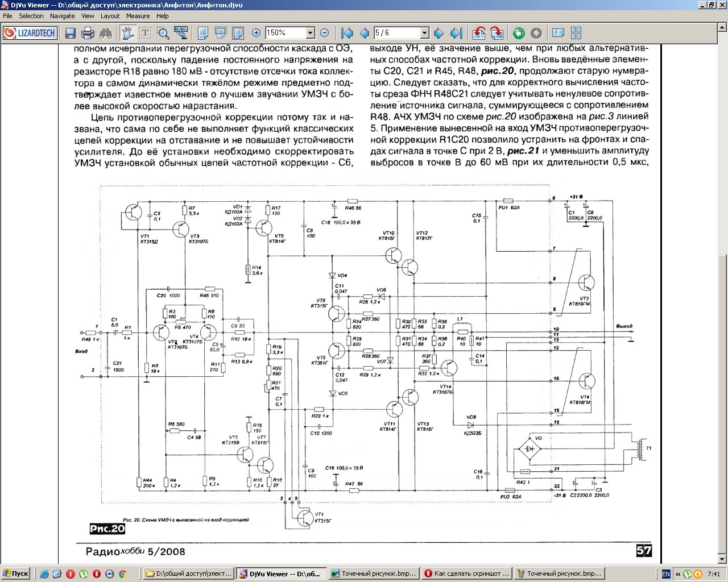Click the zoom in plus button
The image size is (728, 582).
(256, 33)
